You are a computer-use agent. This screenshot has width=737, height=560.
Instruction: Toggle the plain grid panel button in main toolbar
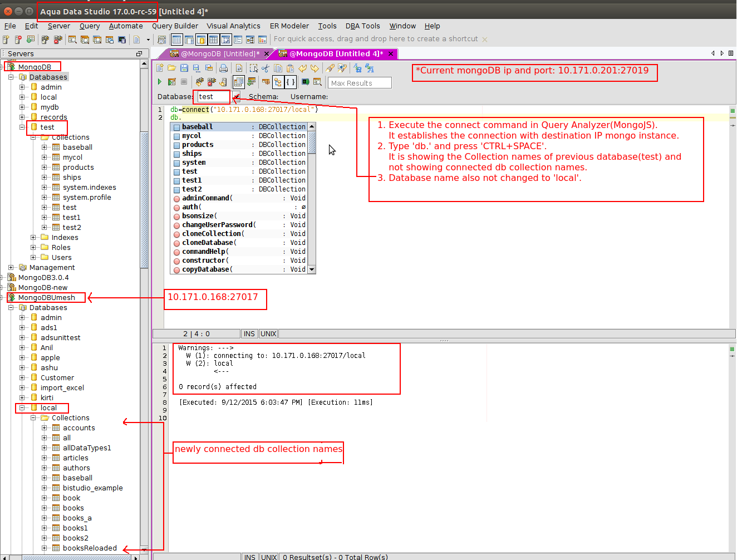(x=213, y=40)
